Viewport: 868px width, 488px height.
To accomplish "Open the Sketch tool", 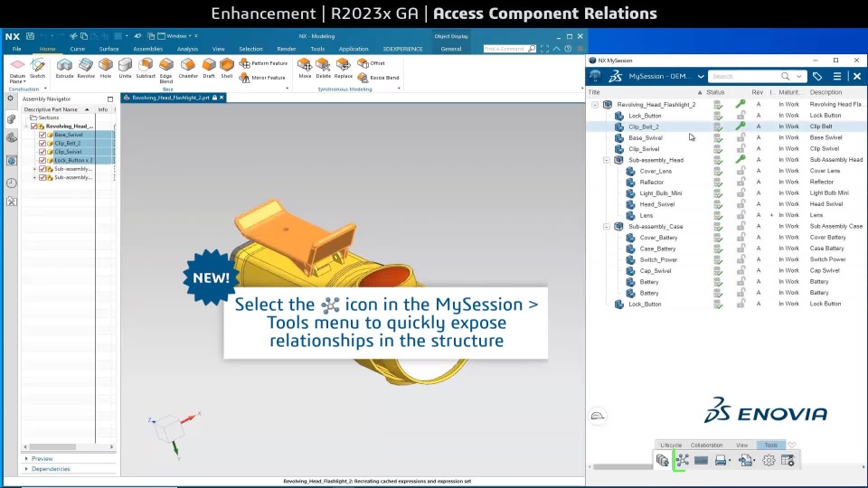I will [38, 68].
